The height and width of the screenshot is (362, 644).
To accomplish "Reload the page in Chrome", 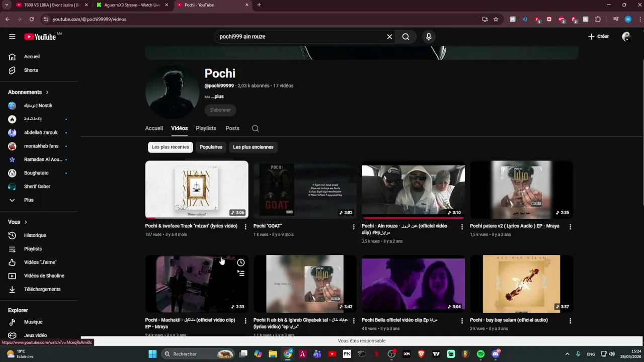I will (x=31, y=19).
